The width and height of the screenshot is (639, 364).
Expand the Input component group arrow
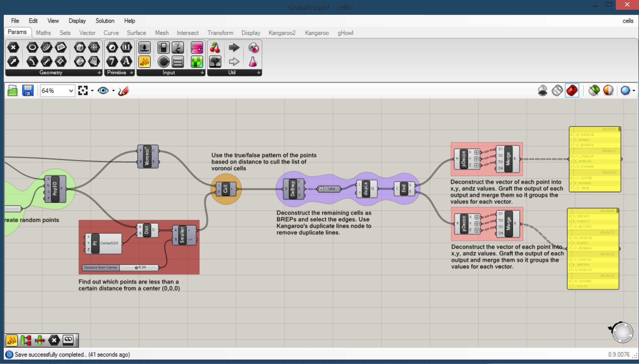[x=202, y=73]
